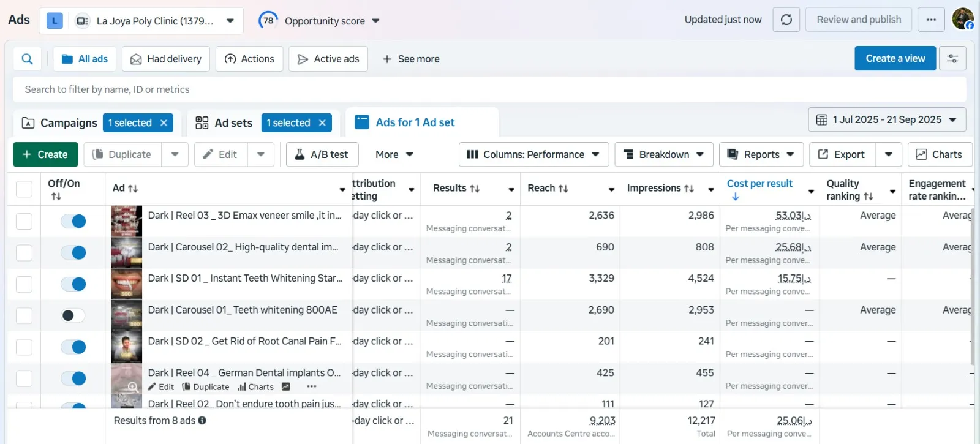
Task: Enable the Carousel 01 Teeth whitening 800AE ad
Action: (73, 315)
